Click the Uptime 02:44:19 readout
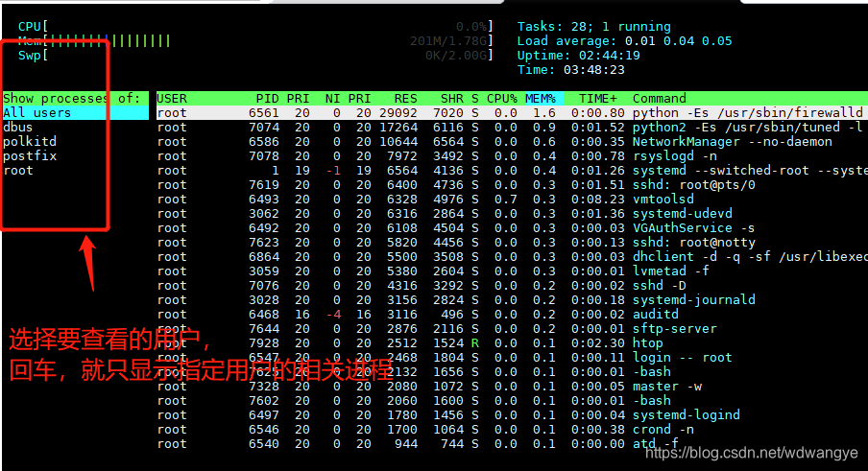The width and height of the screenshot is (868, 471). pyautogui.click(x=578, y=56)
